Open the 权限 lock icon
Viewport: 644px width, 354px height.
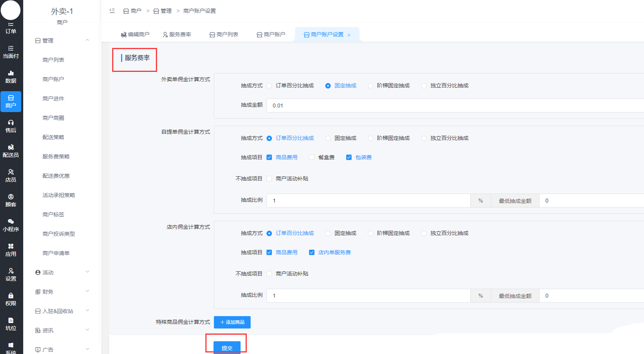pos(11,300)
